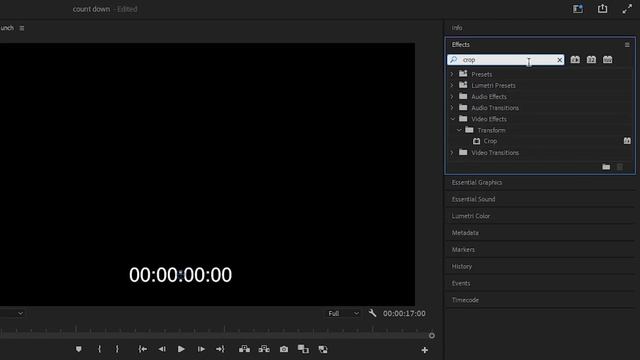Open the Full playback resolution dropdown
The height and width of the screenshot is (360, 640).
[x=343, y=313]
